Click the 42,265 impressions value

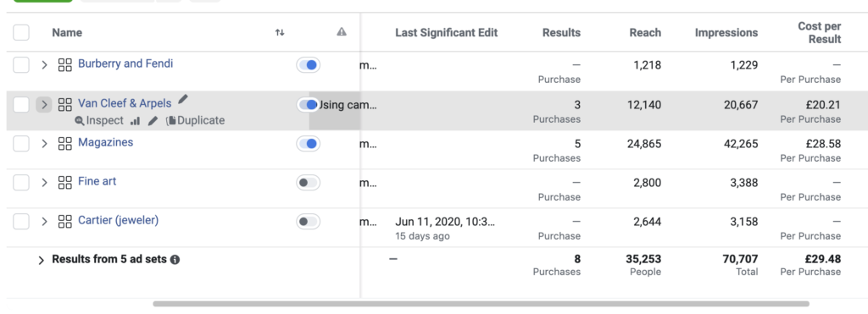pyautogui.click(x=740, y=144)
